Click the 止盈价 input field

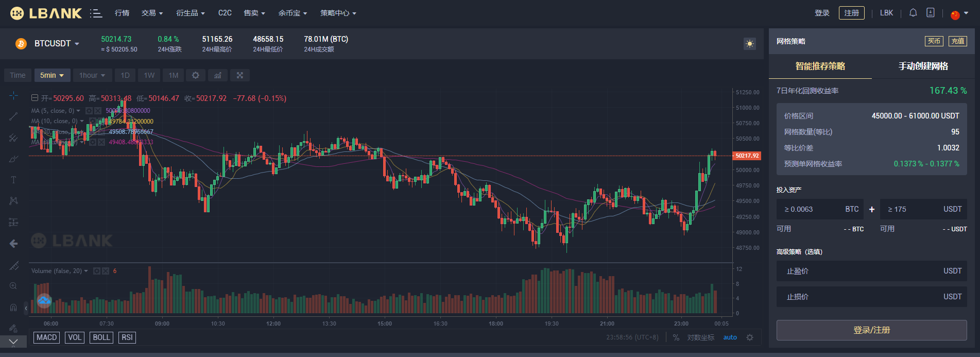(871, 271)
